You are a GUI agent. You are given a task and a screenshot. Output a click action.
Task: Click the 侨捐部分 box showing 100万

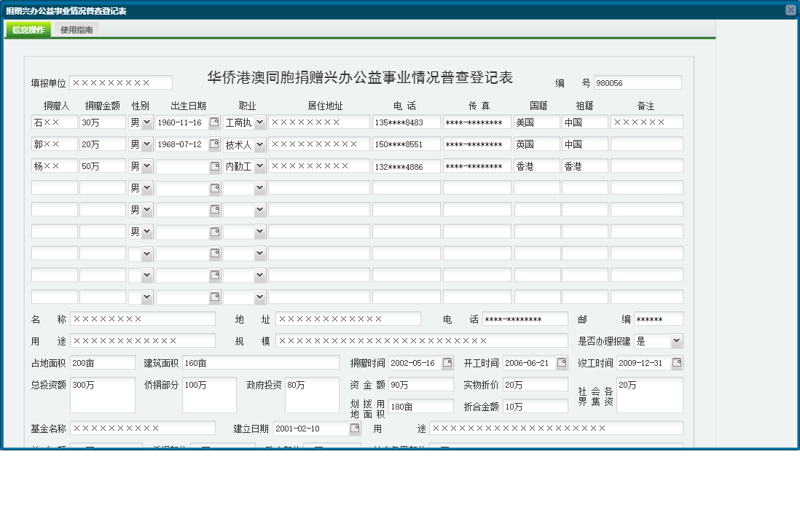pos(209,395)
